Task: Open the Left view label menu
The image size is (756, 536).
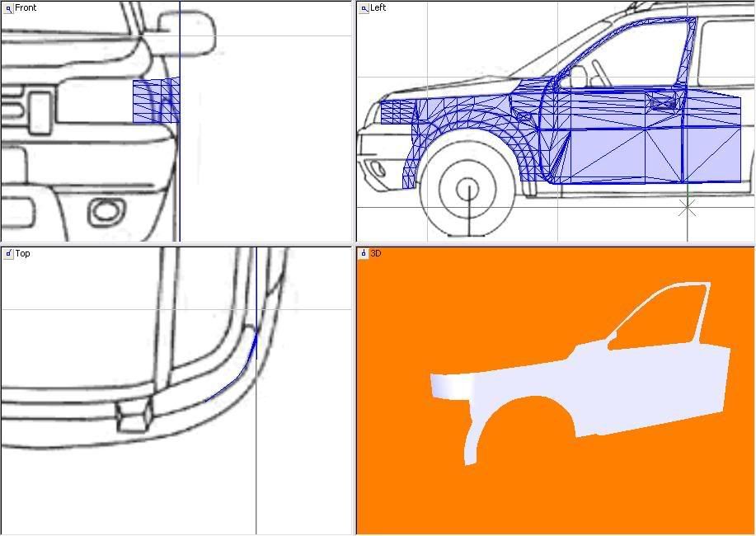Action: pos(378,7)
